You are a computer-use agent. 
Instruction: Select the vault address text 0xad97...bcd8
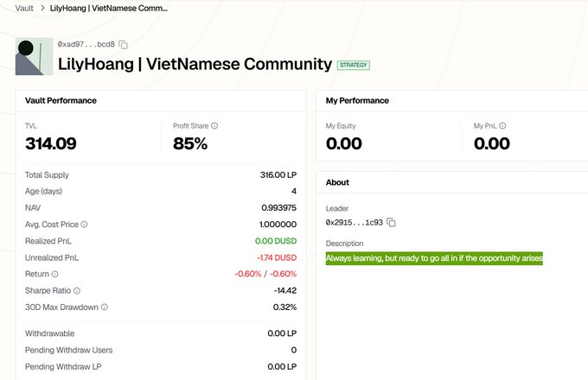coord(86,44)
